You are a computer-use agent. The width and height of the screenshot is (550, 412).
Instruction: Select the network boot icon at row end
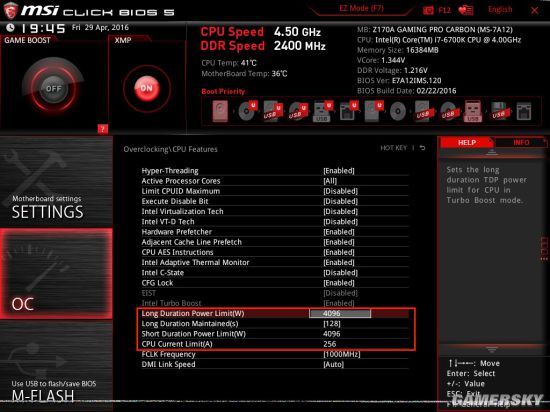coord(524,112)
